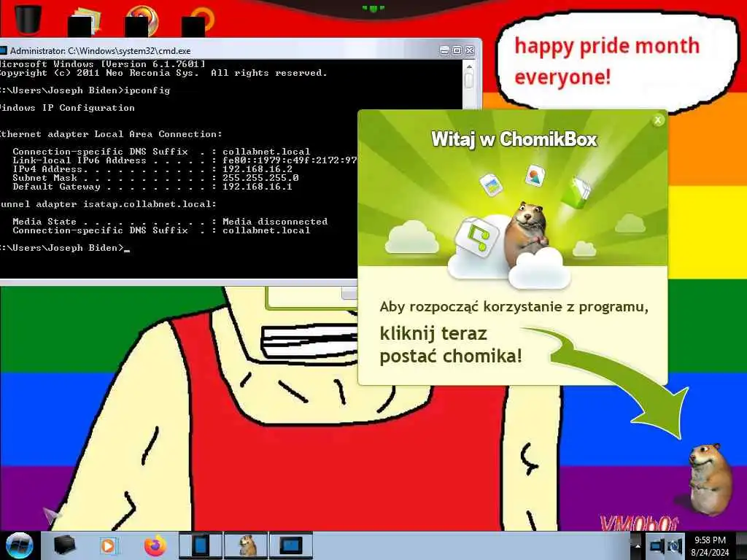Click the white ChomikBox logo cube in popup

476,237
